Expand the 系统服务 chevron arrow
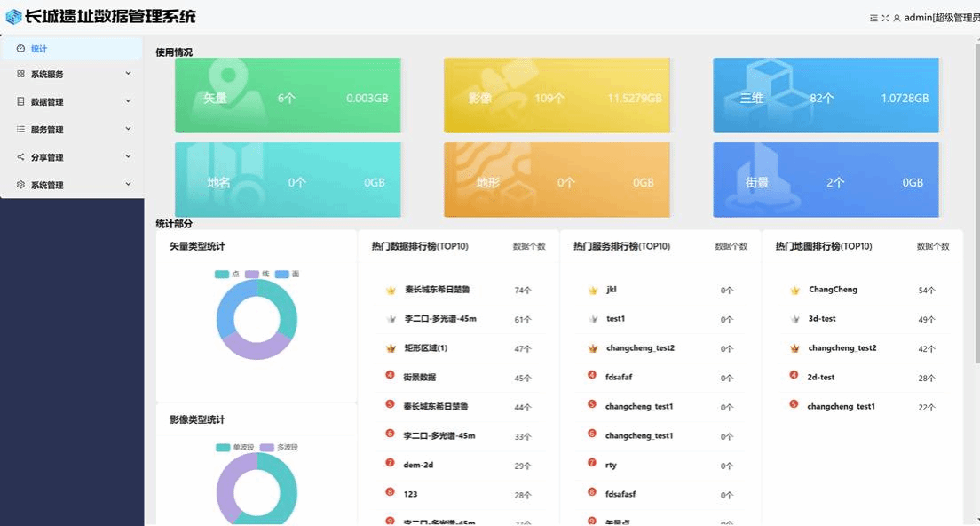This screenshot has width=980, height=526. pyautogui.click(x=128, y=74)
